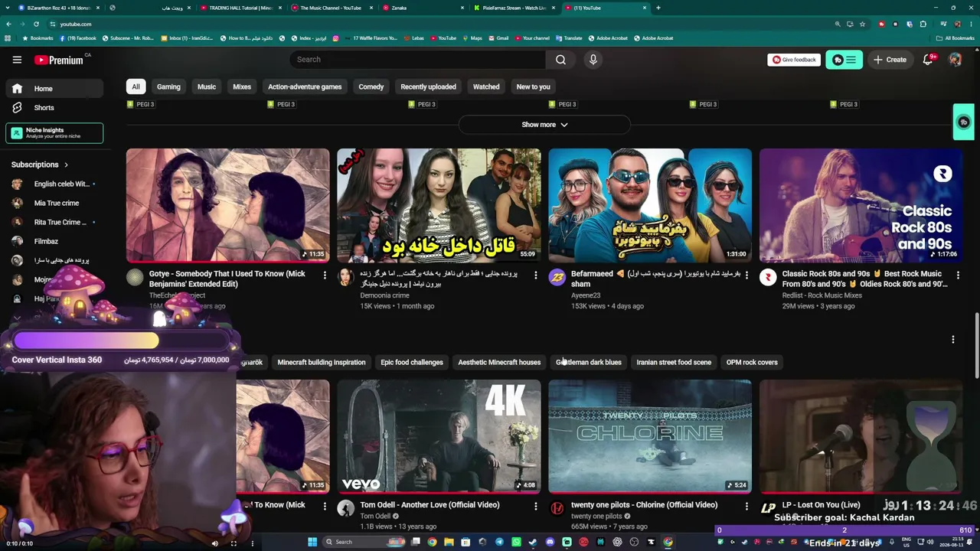Open the Windows Start menu
980x551 pixels.
tap(312, 543)
